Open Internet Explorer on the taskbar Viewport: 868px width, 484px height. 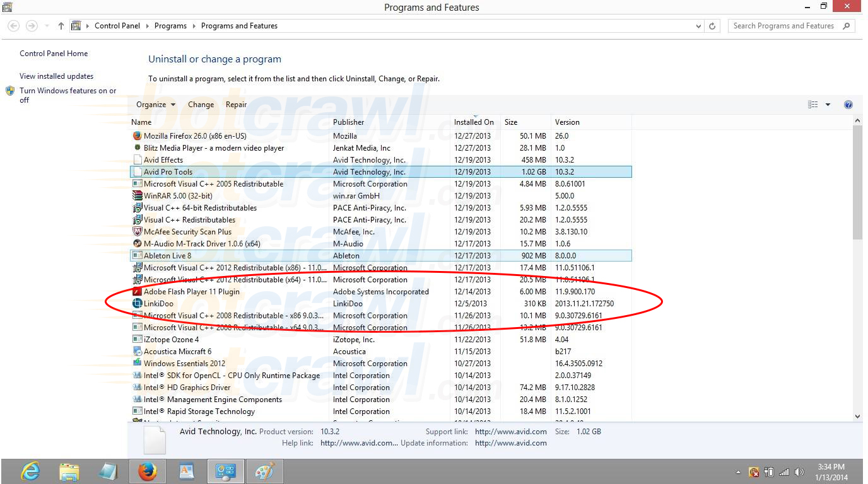click(30, 471)
